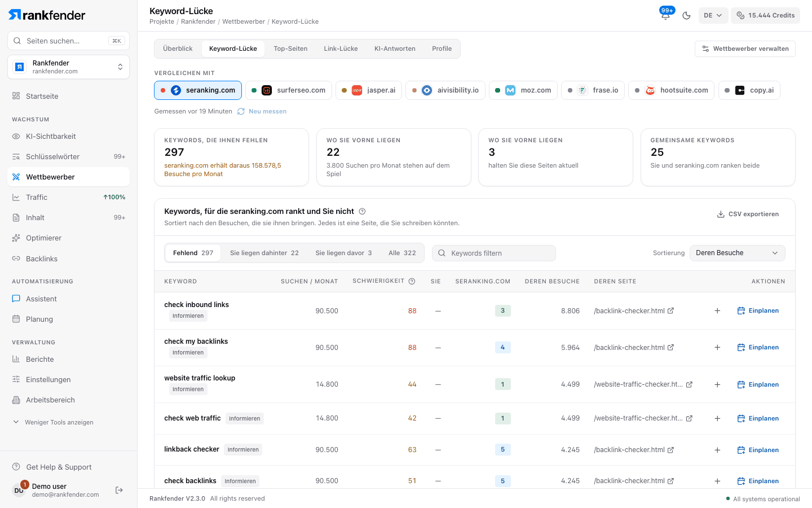The image size is (812, 508).
Task: Open the 15.444 Credits button
Action: 765,15
